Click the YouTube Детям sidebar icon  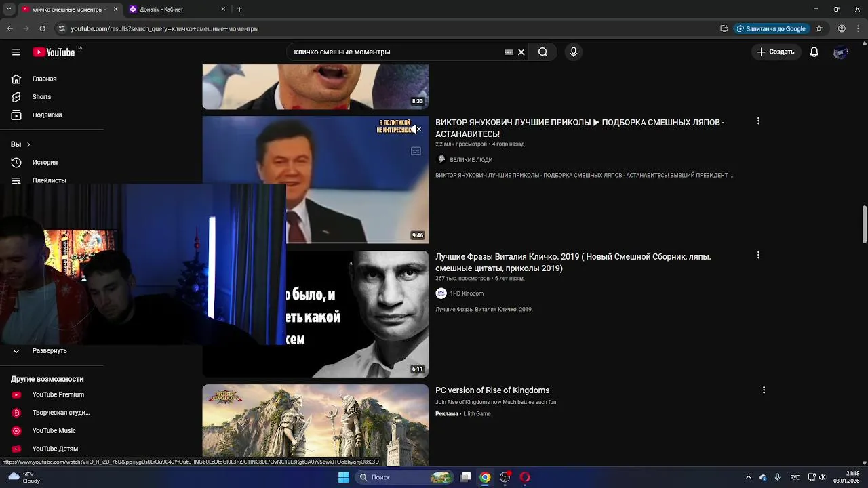tap(16, 449)
